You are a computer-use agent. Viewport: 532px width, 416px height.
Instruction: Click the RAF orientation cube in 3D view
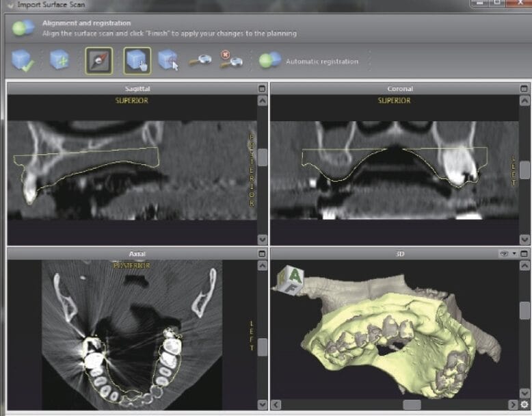291,281
